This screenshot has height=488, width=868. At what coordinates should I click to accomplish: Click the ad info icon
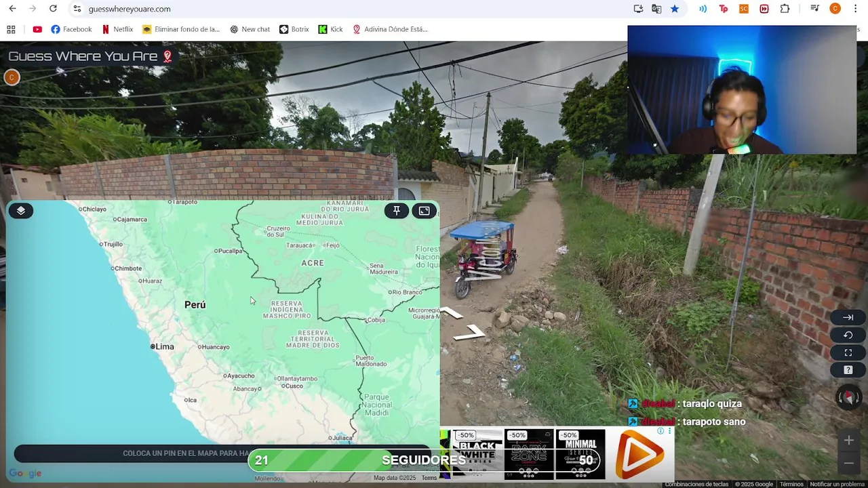pos(660,431)
